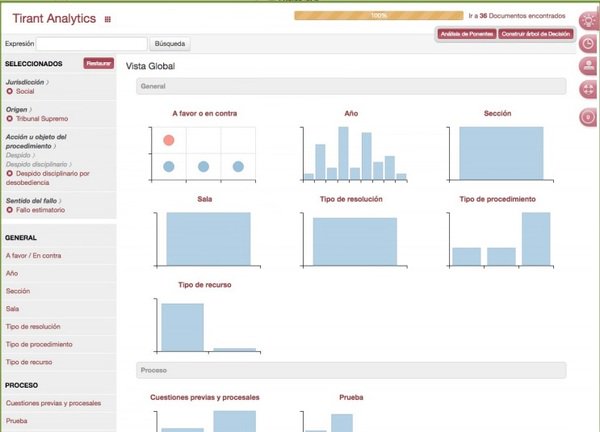600x432 pixels.
Task: Click the Tipo de recurso chart title
Action: pos(205,285)
